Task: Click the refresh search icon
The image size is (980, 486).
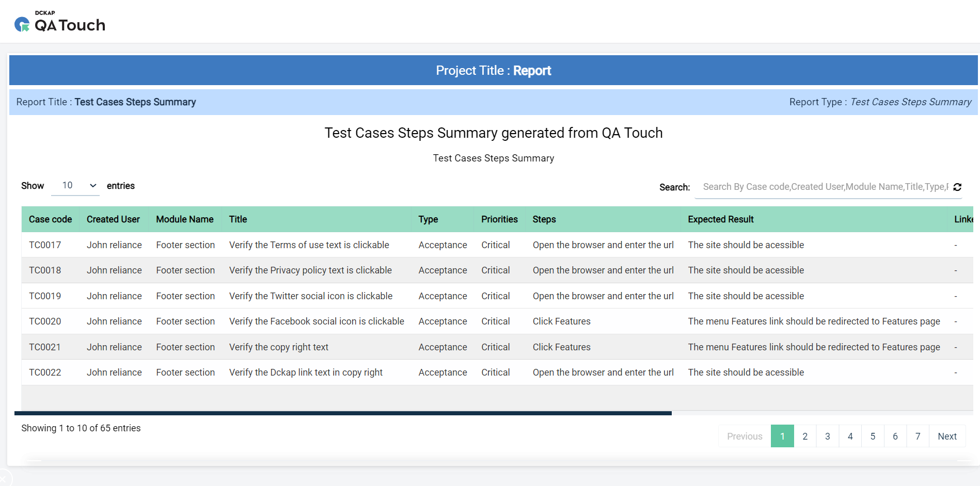Action: [x=957, y=187]
